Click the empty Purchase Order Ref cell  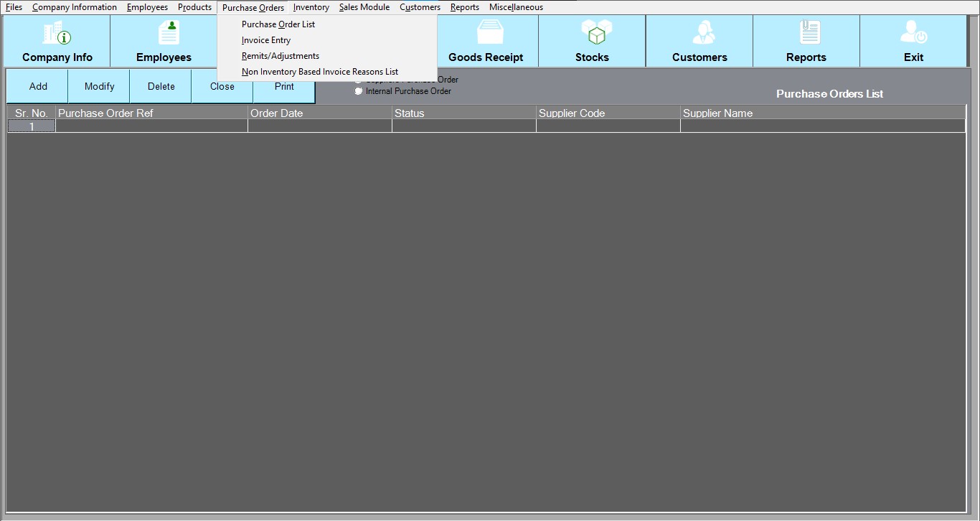pos(151,126)
